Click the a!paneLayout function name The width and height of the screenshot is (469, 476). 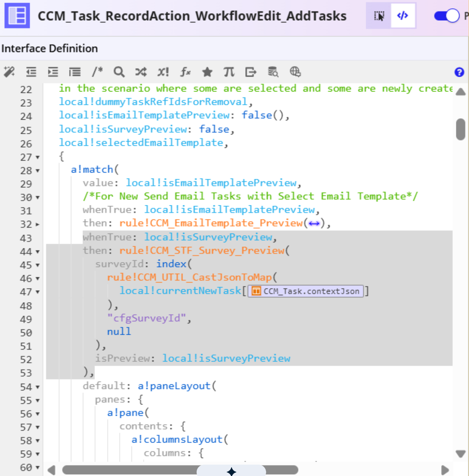174,386
